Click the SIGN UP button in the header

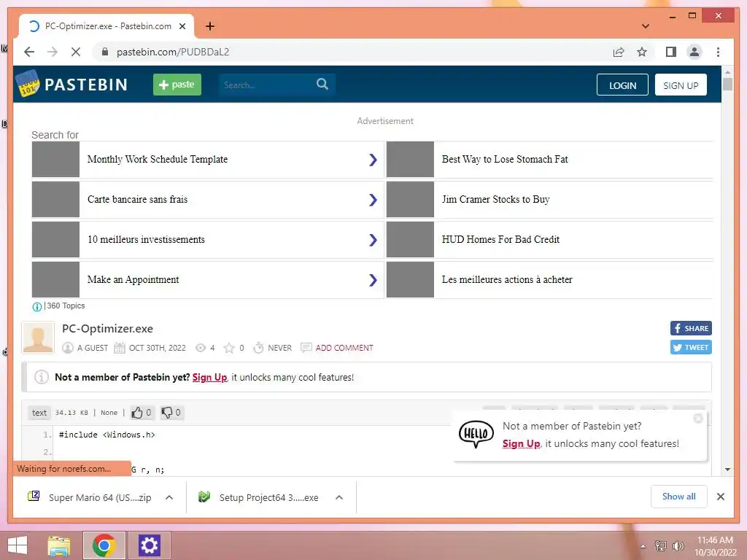(x=681, y=85)
